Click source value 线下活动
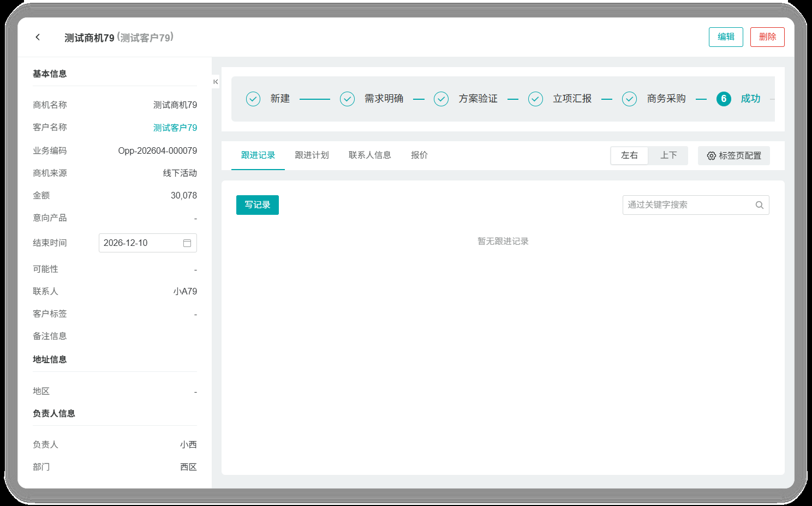The height and width of the screenshot is (506, 812). coord(180,173)
